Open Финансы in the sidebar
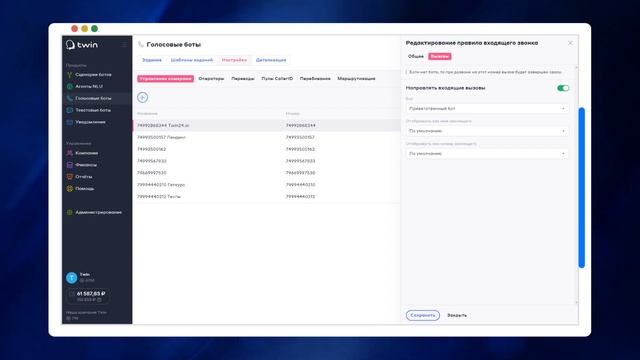The height and width of the screenshot is (360, 640). [x=86, y=165]
